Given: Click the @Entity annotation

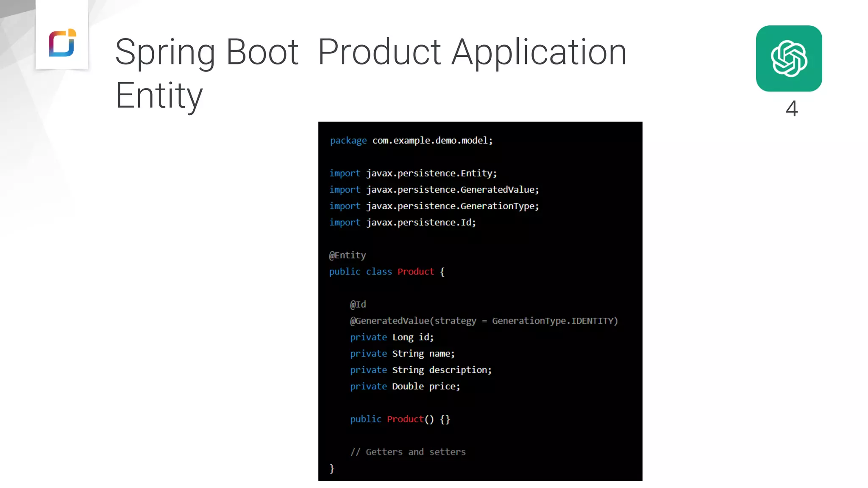Looking at the screenshot, I should tap(348, 255).
